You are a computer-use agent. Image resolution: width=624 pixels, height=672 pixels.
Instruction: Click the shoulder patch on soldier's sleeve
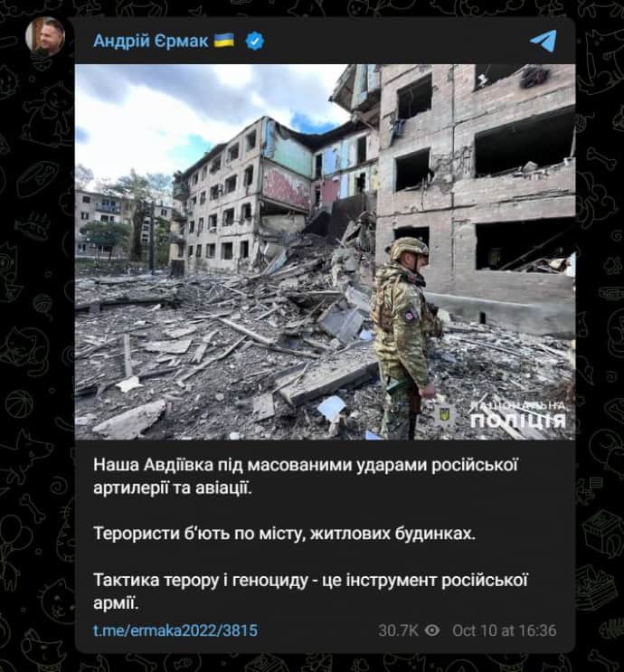tap(410, 316)
